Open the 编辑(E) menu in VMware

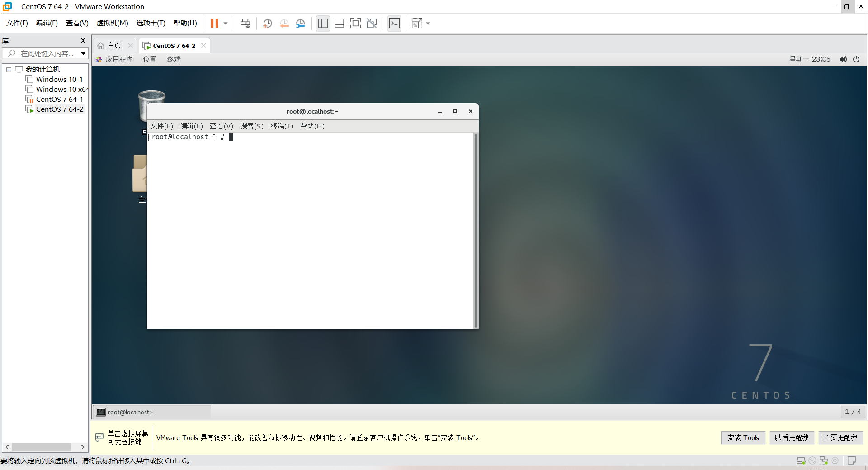[x=47, y=23]
